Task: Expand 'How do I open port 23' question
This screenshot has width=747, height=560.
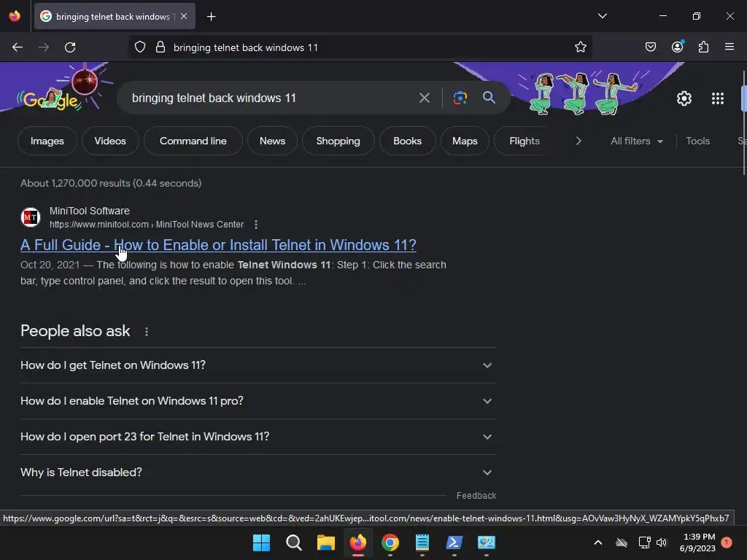Action: point(258,437)
